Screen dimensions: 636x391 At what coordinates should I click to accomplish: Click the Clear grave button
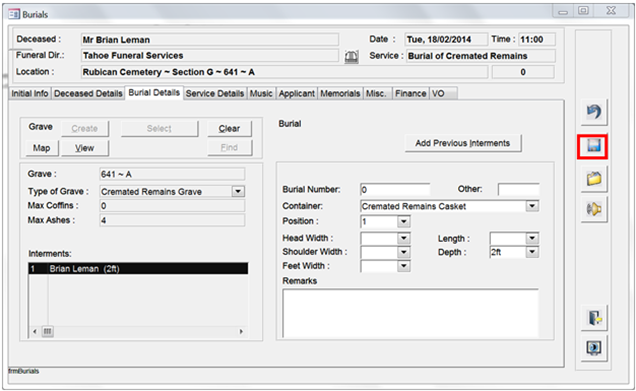(x=229, y=129)
